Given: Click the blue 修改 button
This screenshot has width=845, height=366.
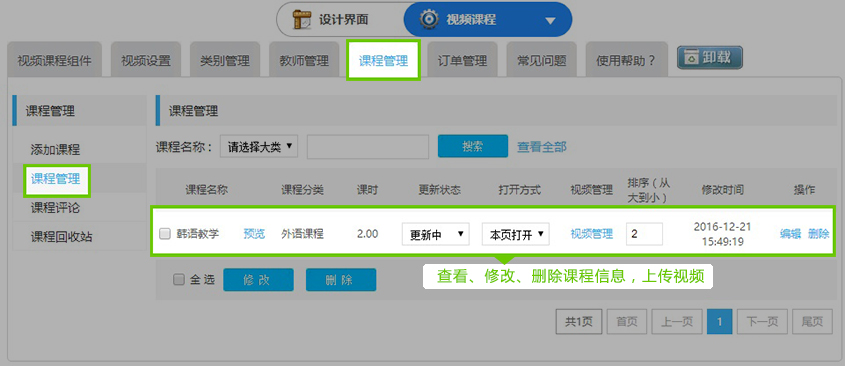Looking at the screenshot, I should (x=258, y=280).
